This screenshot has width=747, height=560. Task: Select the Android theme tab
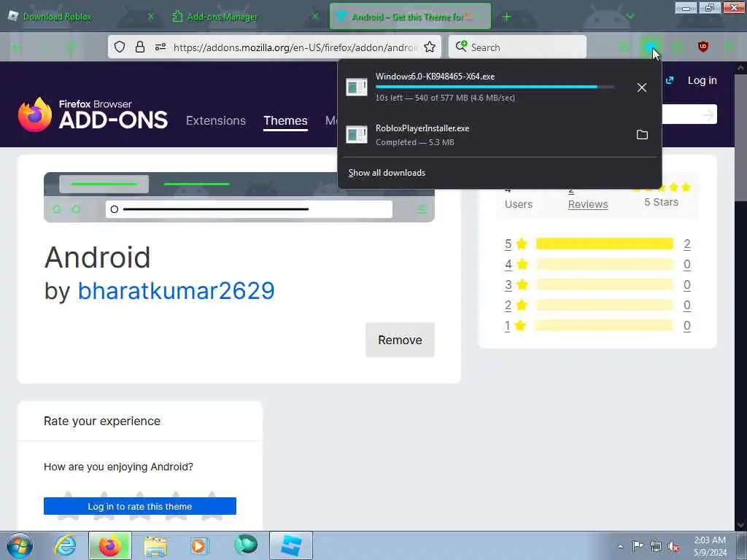coord(410,17)
